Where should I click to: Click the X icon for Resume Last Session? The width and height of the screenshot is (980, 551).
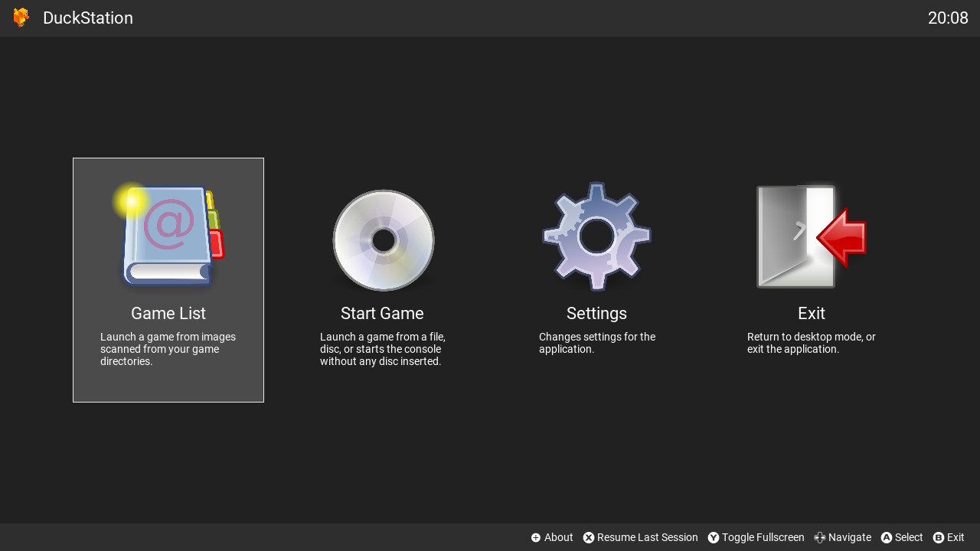(589, 537)
